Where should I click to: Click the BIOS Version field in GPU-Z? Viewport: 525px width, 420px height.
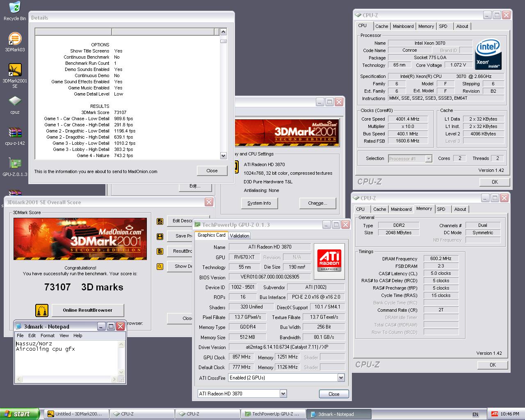[270, 277]
